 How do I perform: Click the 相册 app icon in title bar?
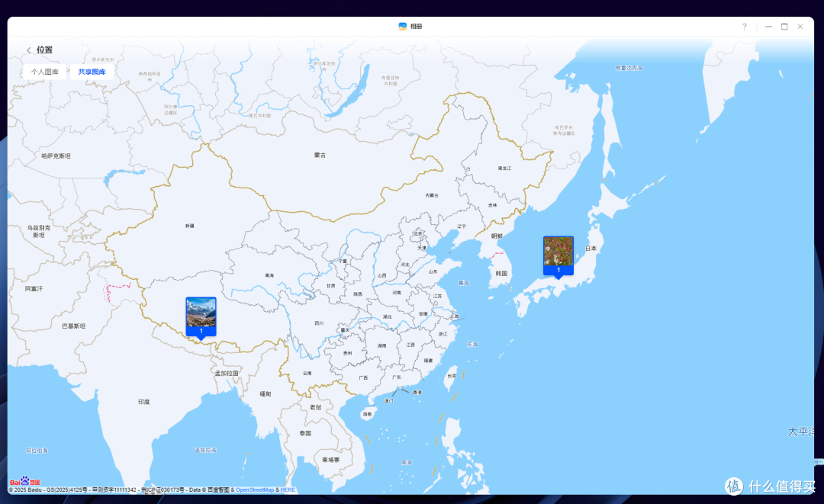pos(403,26)
